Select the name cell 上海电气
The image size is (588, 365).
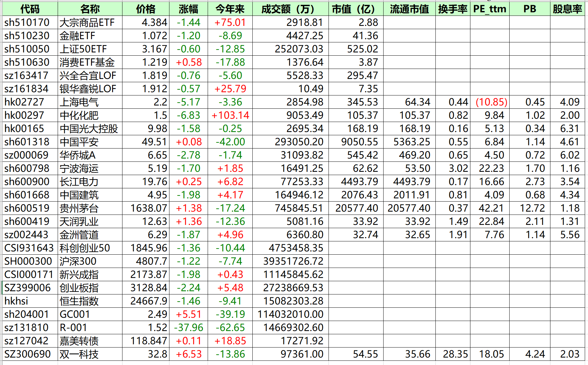(90, 102)
